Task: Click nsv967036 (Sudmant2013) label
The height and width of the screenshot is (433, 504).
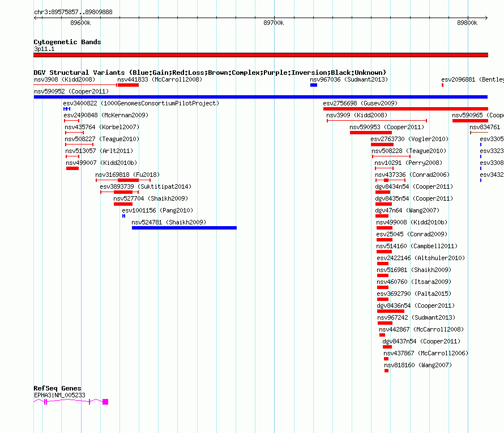Action: [x=349, y=79]
